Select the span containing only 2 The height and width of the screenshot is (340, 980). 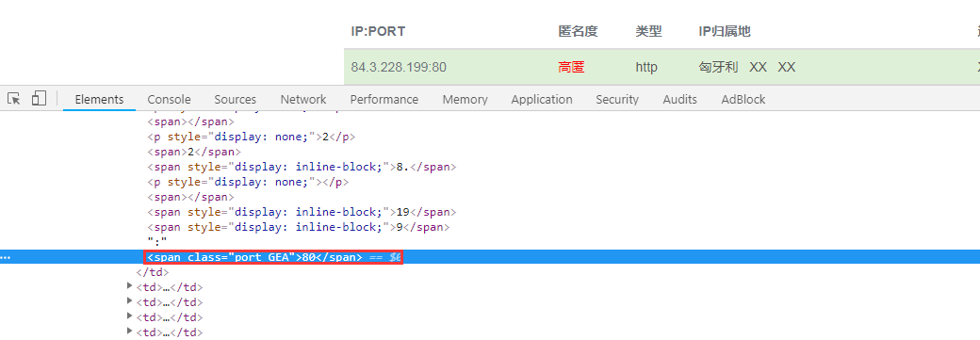click(x=194, y=152)
